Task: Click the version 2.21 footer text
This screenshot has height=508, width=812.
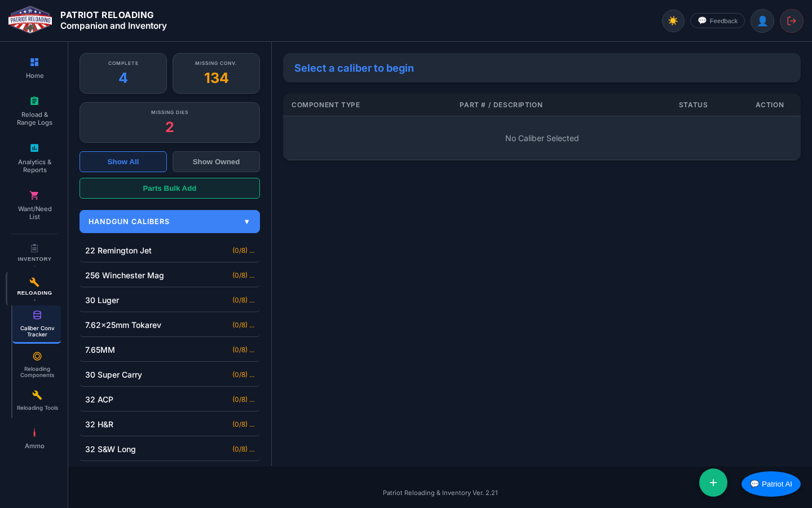Action: pos(440,493)
